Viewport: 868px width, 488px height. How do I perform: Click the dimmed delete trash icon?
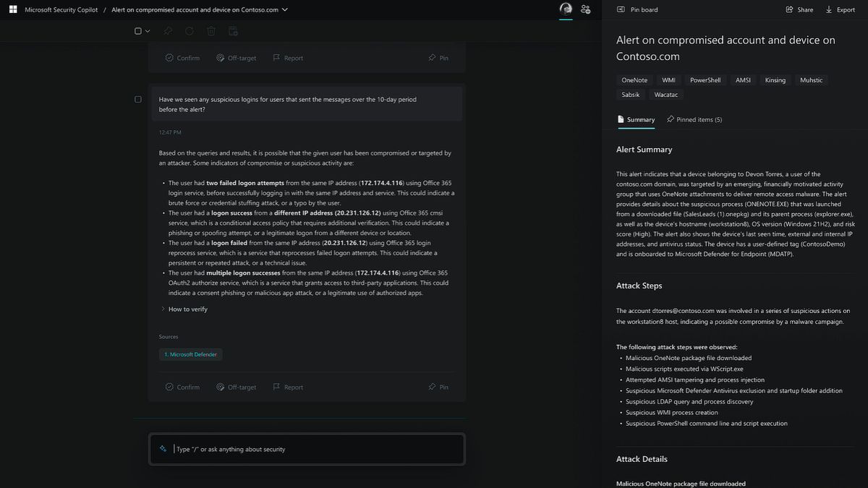(x=211, y=31)
